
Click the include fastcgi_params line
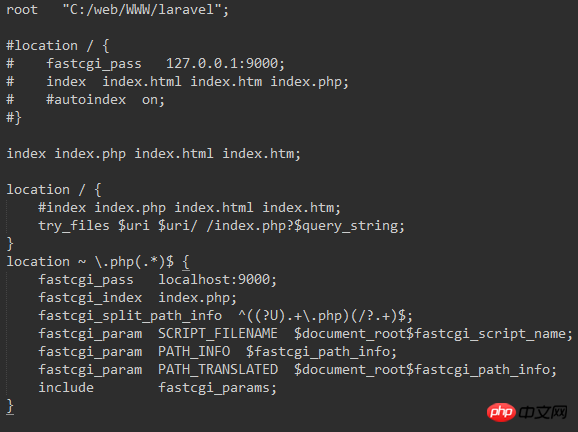pyautogui.click(x=157, y=388)
